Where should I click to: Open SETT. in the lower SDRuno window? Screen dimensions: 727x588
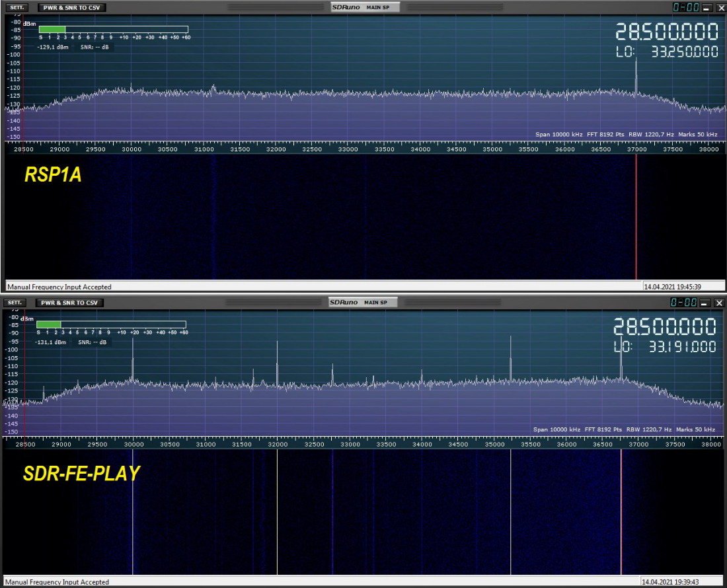tap(15, 303)
